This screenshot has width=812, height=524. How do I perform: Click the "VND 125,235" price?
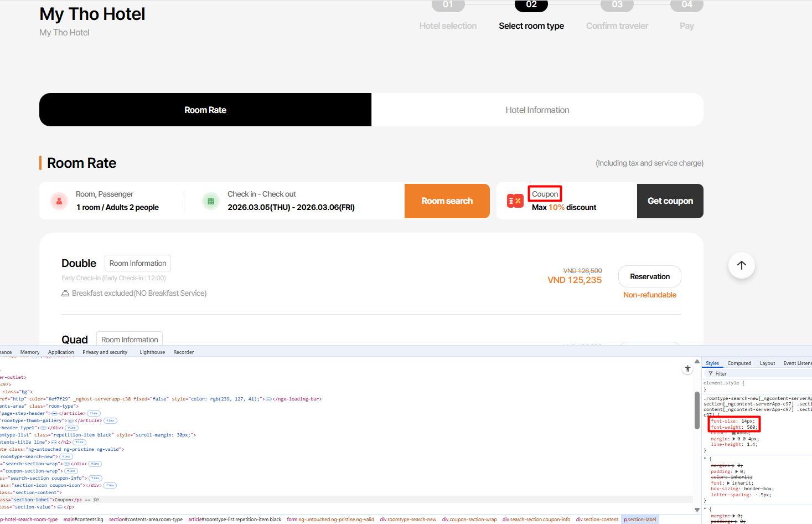575,280
